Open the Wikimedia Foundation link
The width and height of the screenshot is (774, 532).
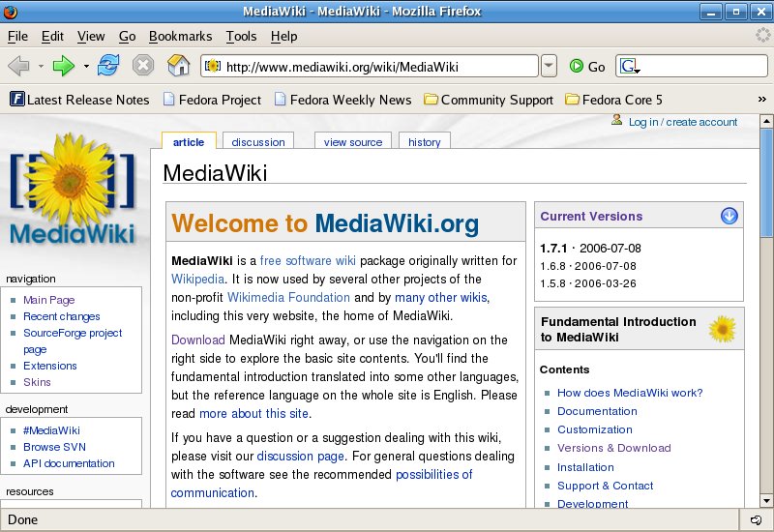tap(288, 297)
